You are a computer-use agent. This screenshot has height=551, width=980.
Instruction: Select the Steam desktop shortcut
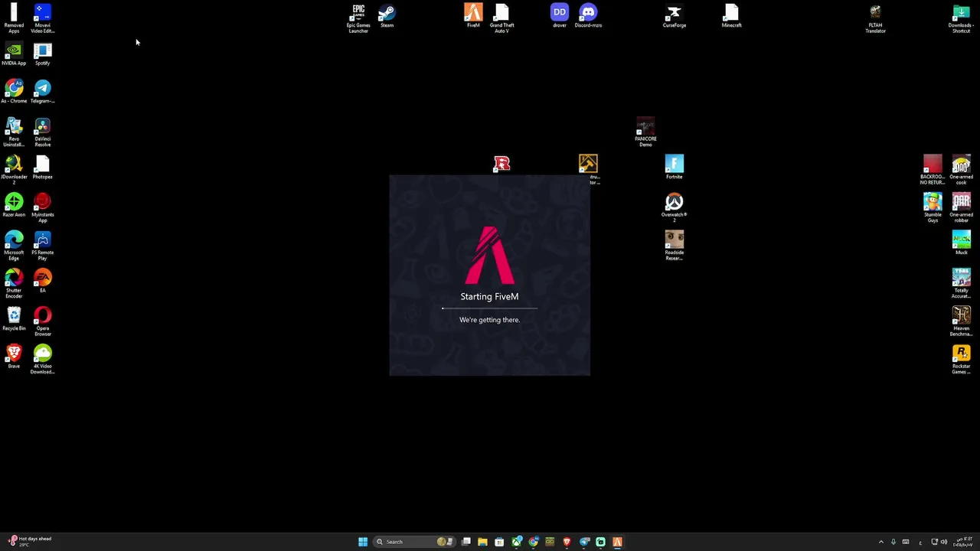click(387, 16)
